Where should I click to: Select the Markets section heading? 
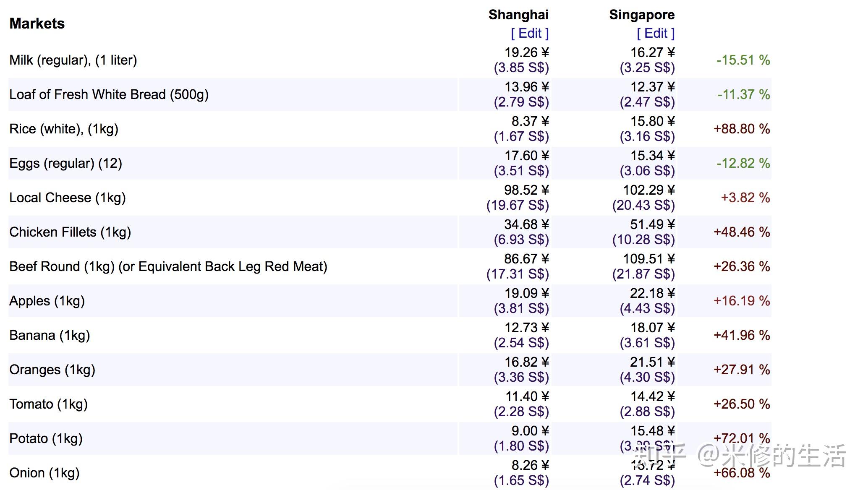(x=37, y=23)
